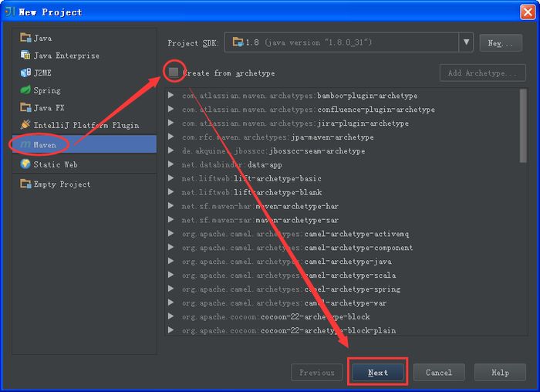
Task: Expand jbosscc-seam-archetype node
Action: point(170,150)
